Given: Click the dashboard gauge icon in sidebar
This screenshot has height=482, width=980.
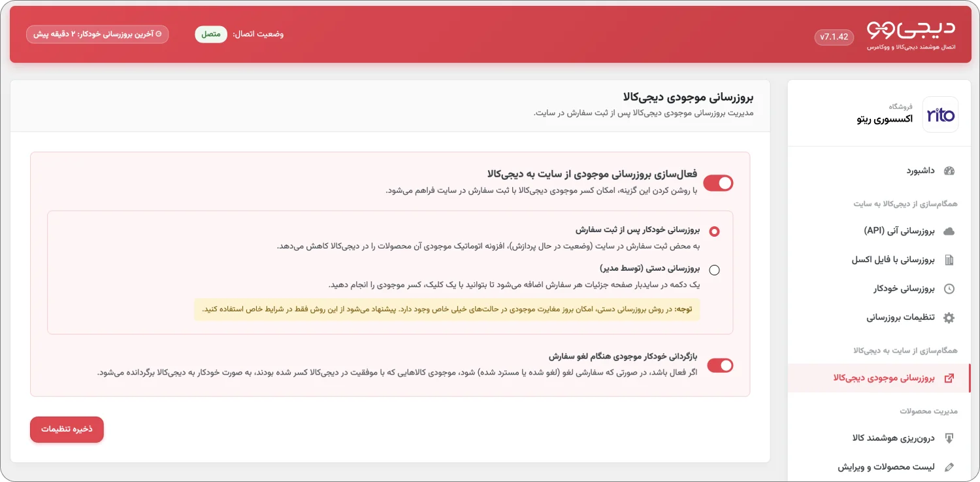Looking at the screenshot, I should [949, 171].
